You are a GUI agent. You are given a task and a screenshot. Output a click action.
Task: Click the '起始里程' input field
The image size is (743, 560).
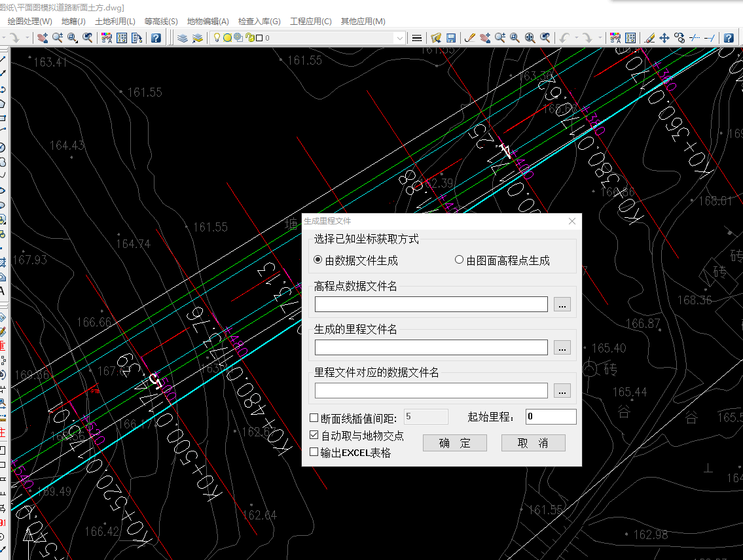[x=551, y=417]
